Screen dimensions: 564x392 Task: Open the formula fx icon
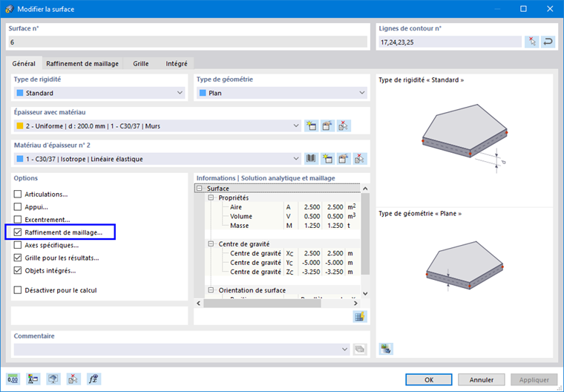[94, 379]
